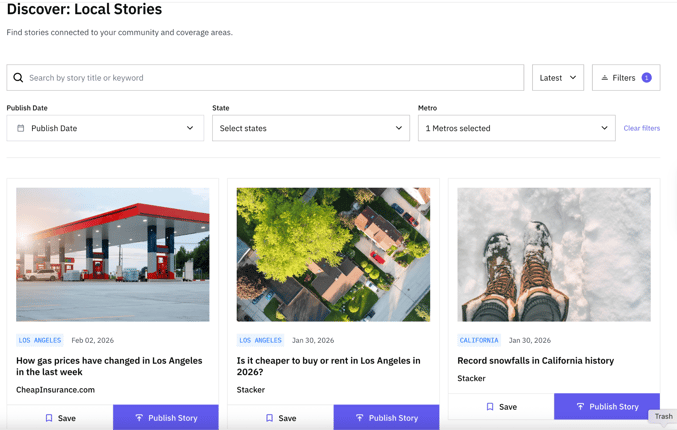Click publish icon on Record snowfalls story
677x430 pixels.
pyautogui.click(x=580, y=407)
